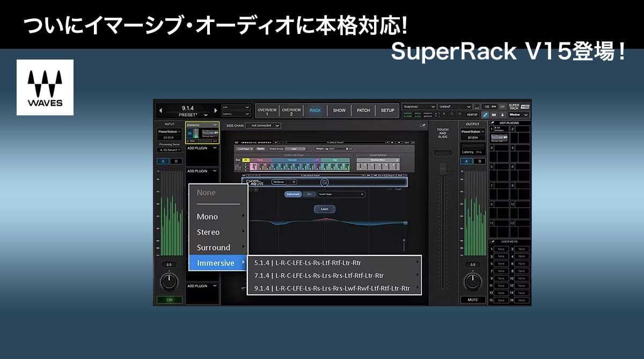Viewport: 644px width, 359px height.
Task: Open the Window dropdown
Action: point(518,114)
